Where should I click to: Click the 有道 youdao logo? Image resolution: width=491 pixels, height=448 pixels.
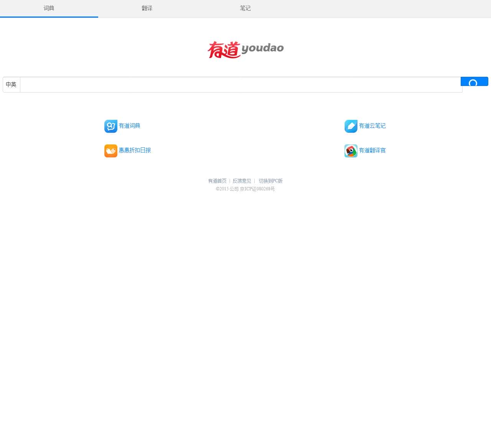(245, 50)
